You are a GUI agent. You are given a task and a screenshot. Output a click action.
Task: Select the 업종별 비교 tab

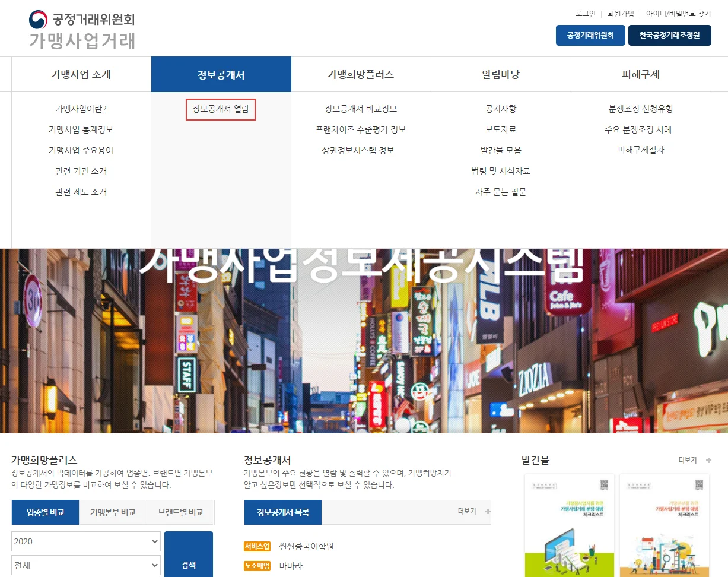click(x=45, y=512)
